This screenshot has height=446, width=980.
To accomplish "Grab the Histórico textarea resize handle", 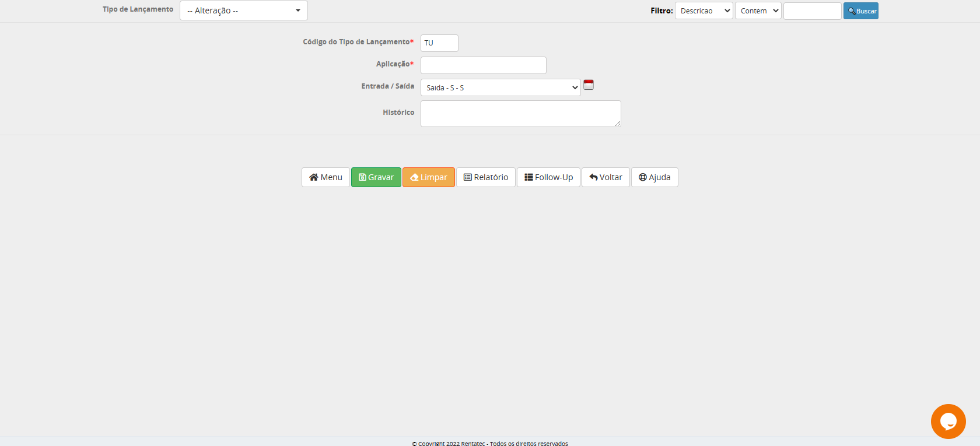I will click(618, 124).
